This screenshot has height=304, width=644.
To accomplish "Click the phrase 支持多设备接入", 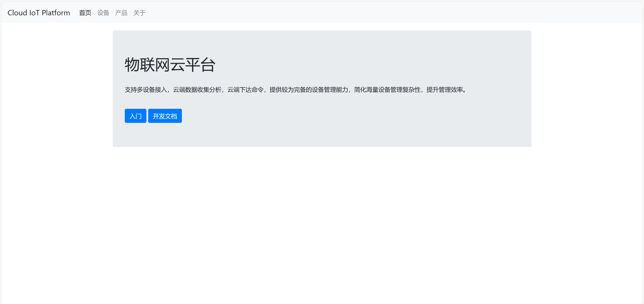I will pyautogui.click(x=146, y=90).
